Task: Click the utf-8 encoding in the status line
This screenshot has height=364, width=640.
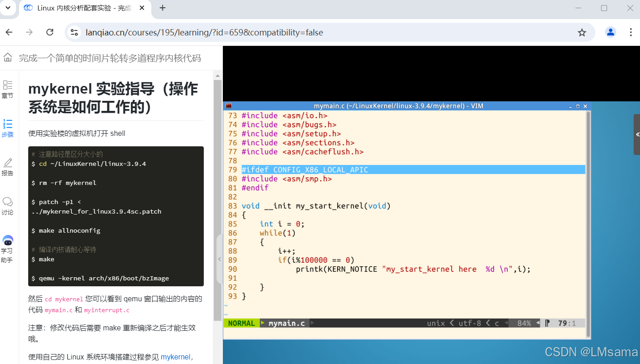Action: pos(470,323)
